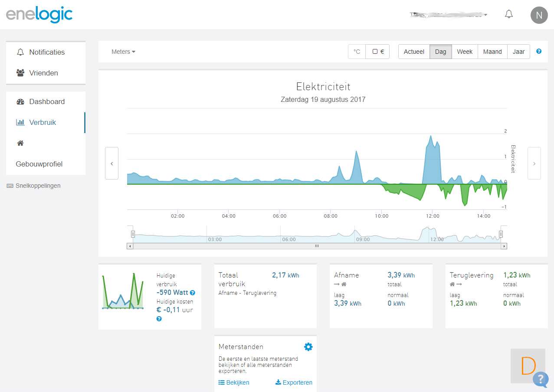Open help chat bubble icon
The height and width of the screenshot is (392, 554).
pyautogui.click(x=540, y=379)
